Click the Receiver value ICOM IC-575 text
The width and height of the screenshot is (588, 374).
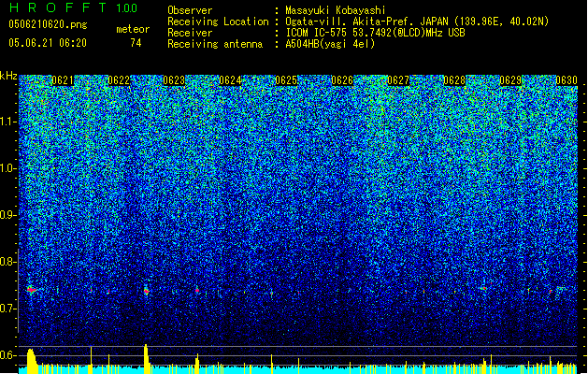click(375, 33)
